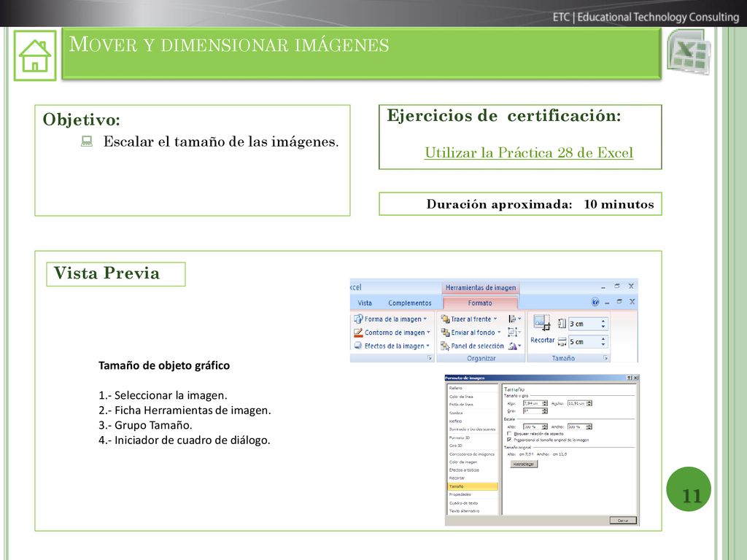Screen dimensions: 747x560
Task: Select the Formato ribbon tab
Action: pos(480,303)
